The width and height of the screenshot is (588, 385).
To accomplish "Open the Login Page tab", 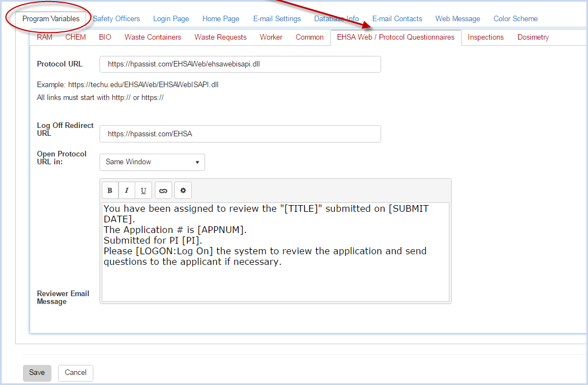I will 171,19.
